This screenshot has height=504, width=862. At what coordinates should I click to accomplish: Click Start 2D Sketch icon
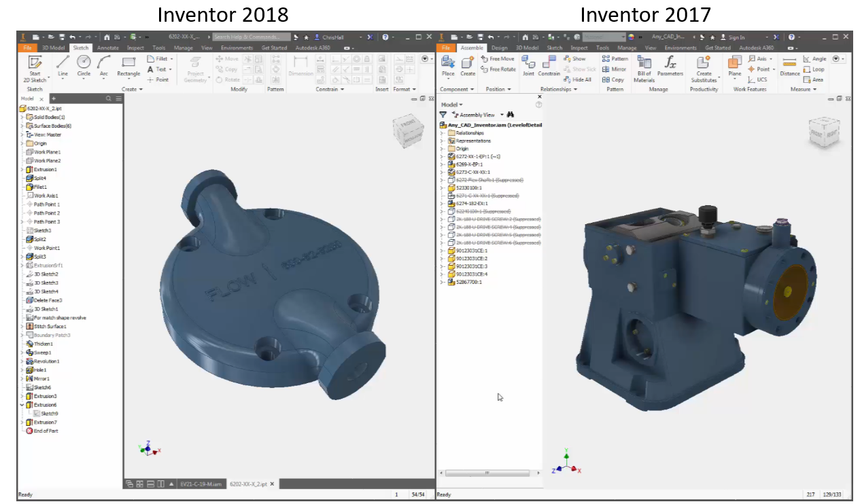pos(35,65)
